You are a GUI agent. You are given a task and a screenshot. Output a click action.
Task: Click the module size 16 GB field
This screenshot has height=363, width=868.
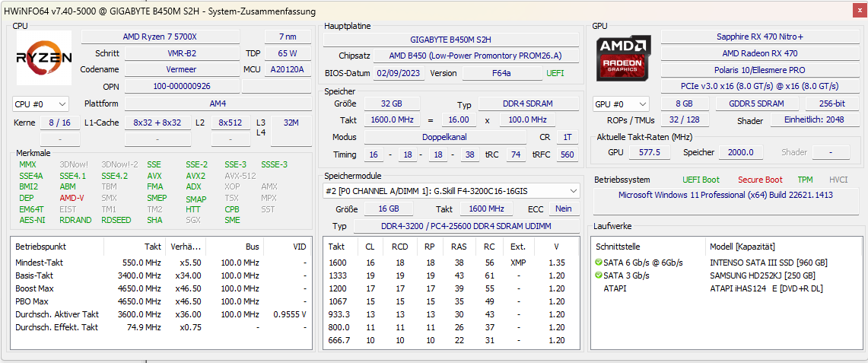tap(389, 209)
